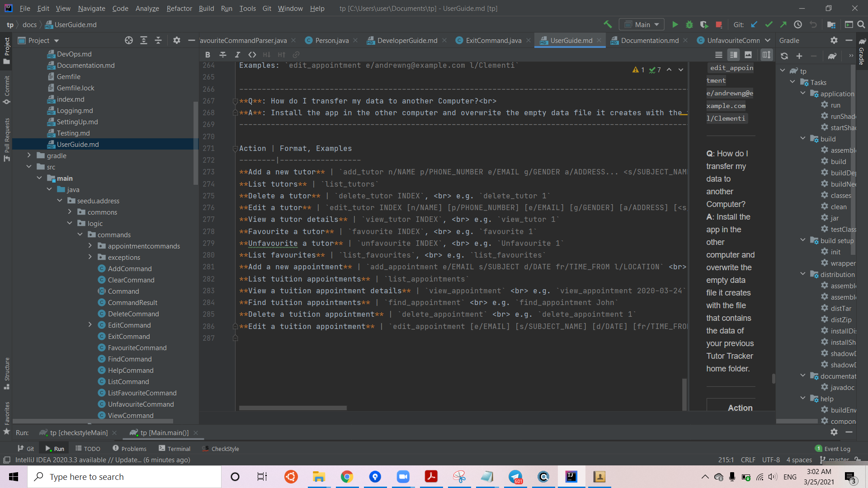The width and height of the screenshot is (868, 488).
Task: Toggle auto-scroll preview button
Action: click(x=766, y=55)
